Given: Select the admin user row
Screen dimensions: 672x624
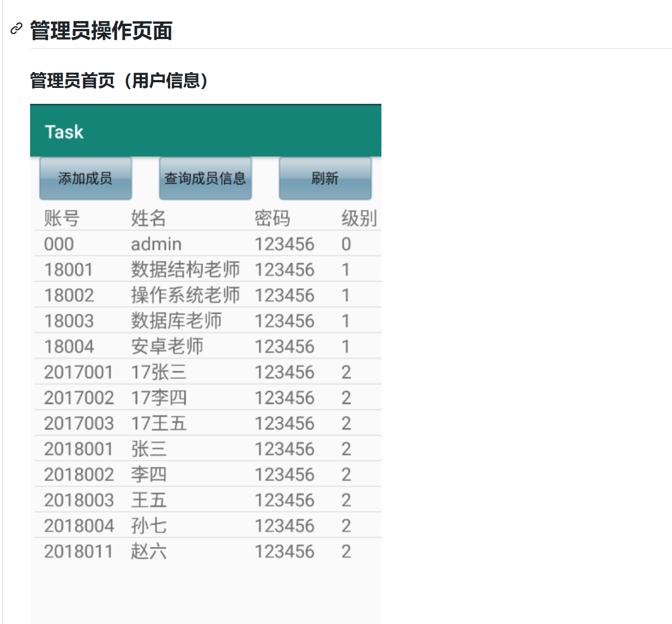Looking at the screenshot, I should click(x=170, y=243).
